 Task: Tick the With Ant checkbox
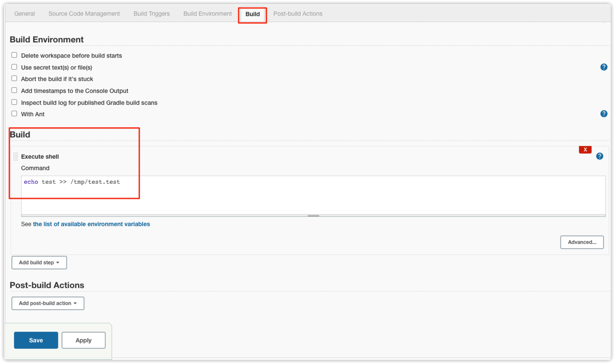coord(14,113)
